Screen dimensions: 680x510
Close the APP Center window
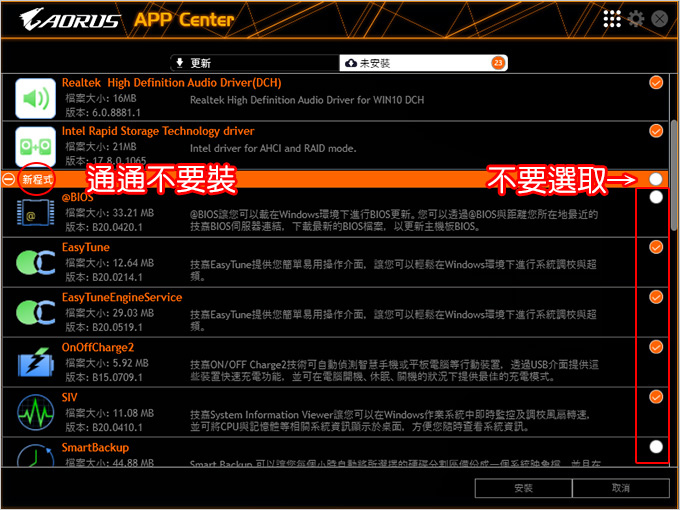660,19
